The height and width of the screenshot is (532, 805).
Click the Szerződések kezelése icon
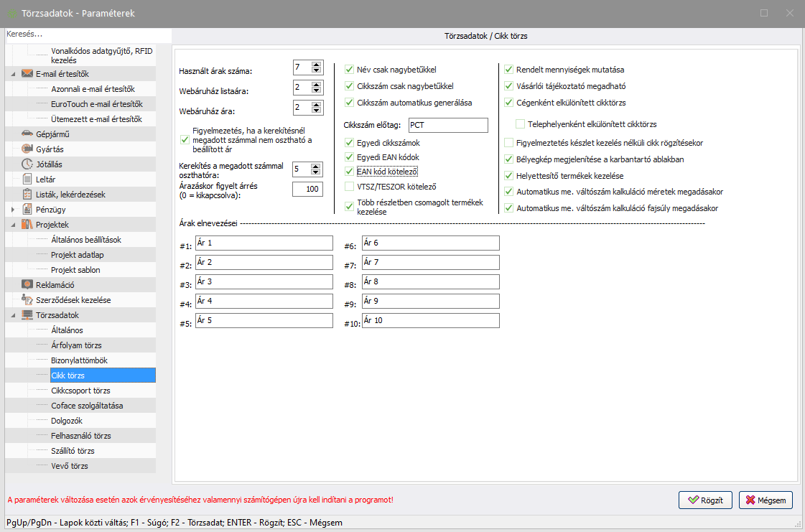point(27,300)
